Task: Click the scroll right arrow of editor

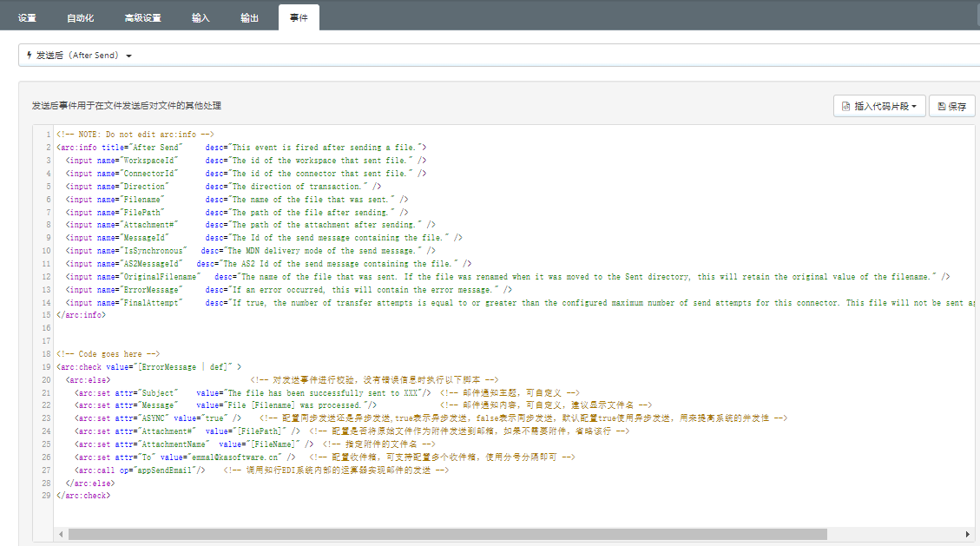Action: (x=968, y=534)
